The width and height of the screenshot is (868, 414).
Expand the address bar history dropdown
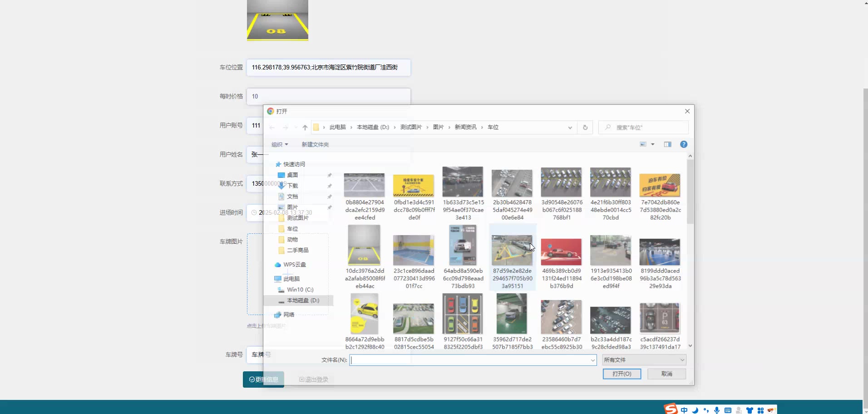[570, 128]
